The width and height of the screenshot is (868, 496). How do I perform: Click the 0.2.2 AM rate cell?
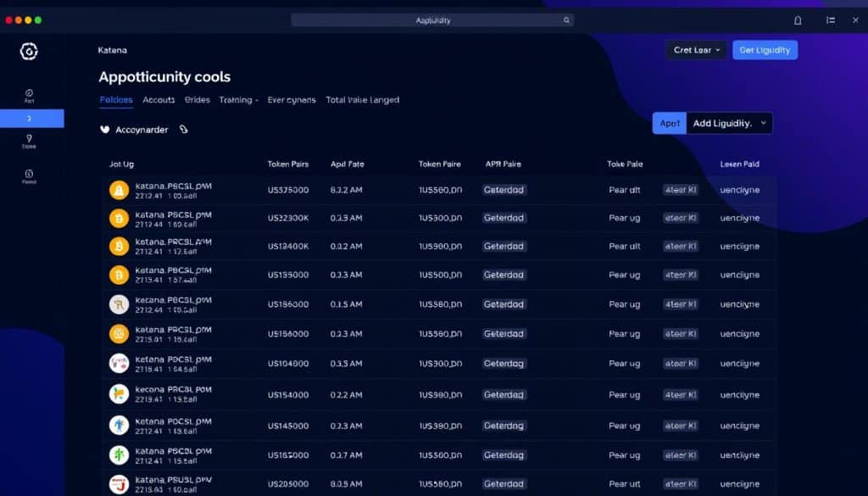(347, 395)
